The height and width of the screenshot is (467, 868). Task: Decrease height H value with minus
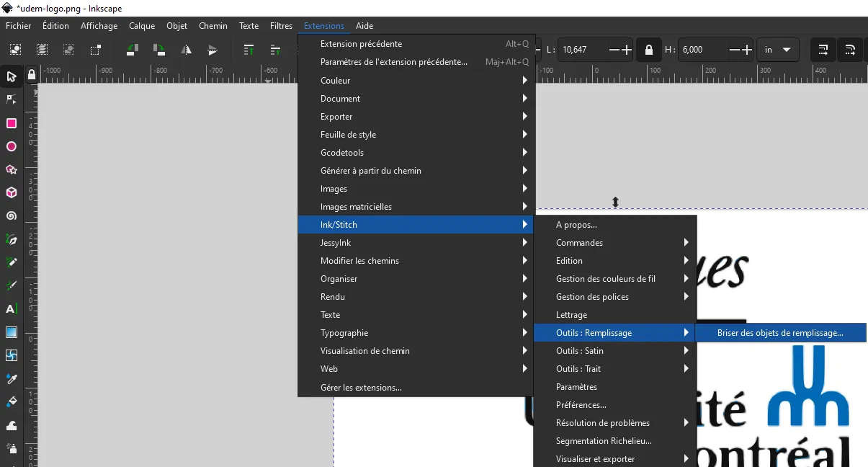[x=735, y=50]
